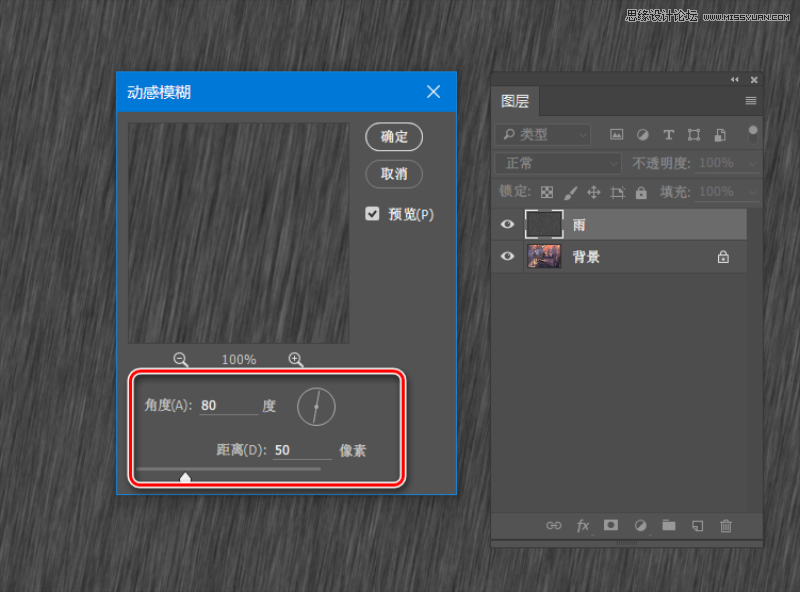Hide the 雨 layer
The height and width of the screenshot is (592, 800).
tap(507, 224)
